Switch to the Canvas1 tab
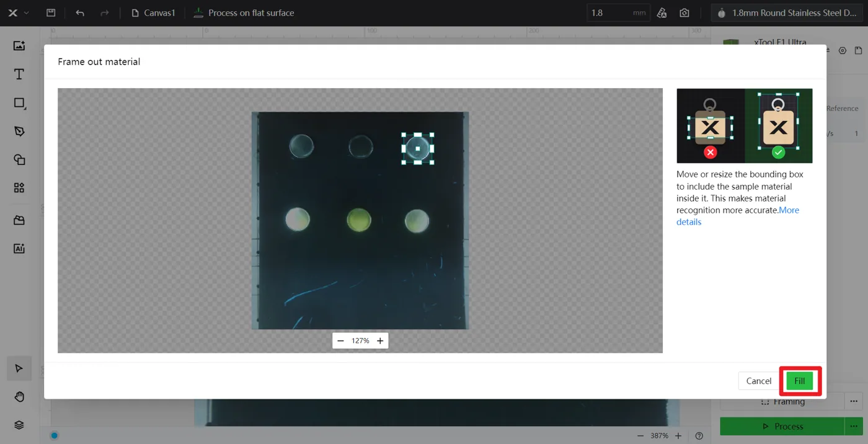This screenshot has width=868, height=444. [x=153, y=13]
